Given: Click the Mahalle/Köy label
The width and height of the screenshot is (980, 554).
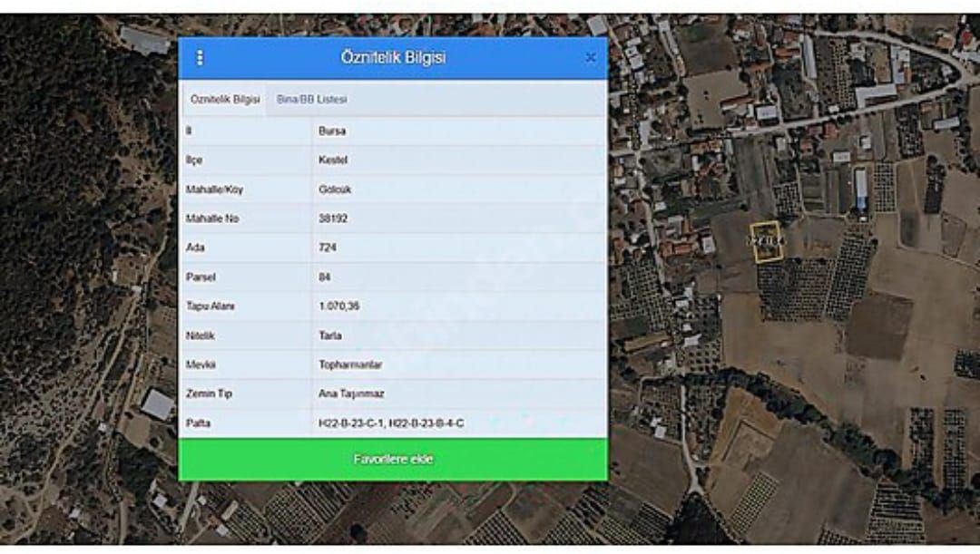Looking at the screenshot, I should (214, 190).
